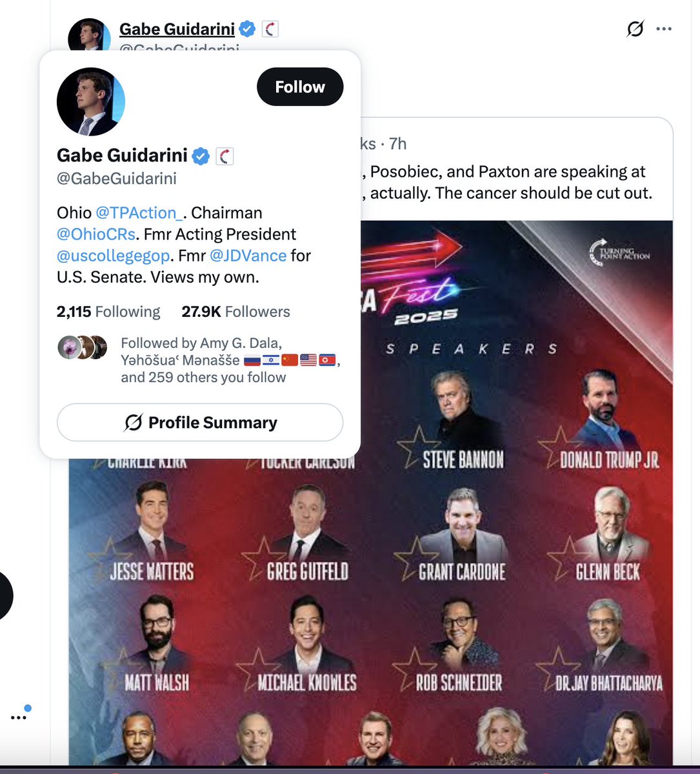
Task: Click the Grok icon beside the post's more menu
Action: pyautogui.click(x=635, y=28)
